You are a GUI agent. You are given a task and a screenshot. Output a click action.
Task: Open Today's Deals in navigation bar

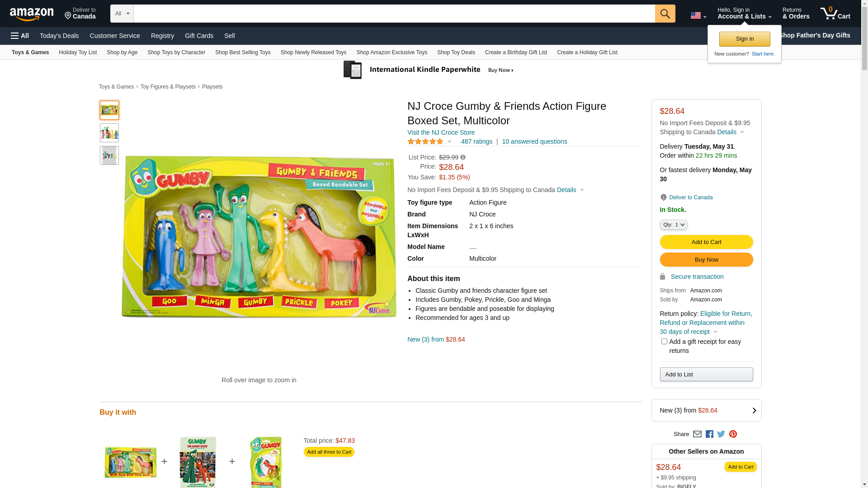[59, 36]
